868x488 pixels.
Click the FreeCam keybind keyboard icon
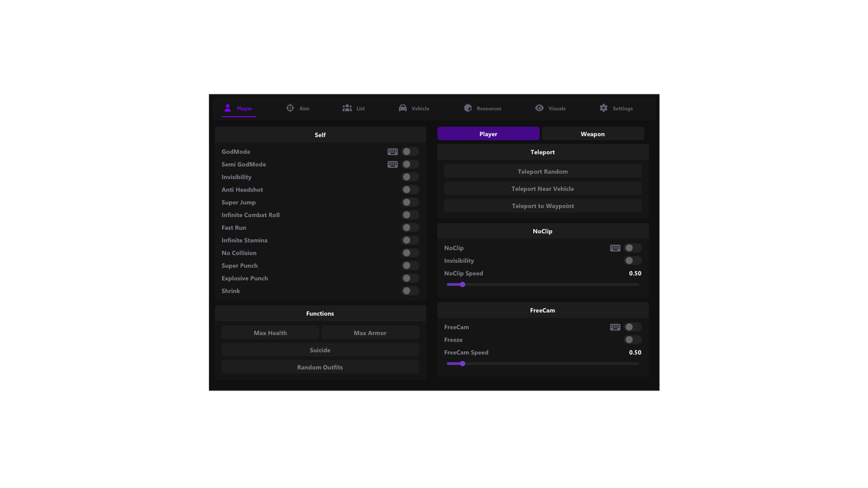(x=615, y=328)
